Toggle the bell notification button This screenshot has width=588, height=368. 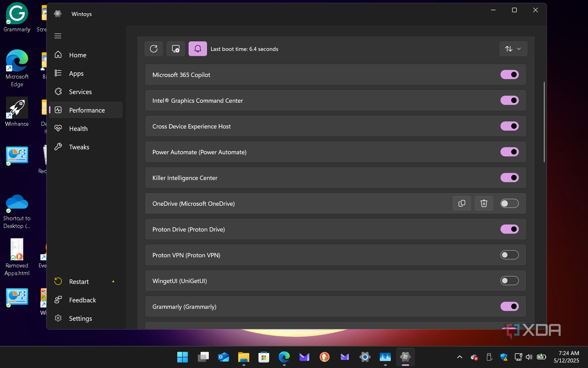[198, 49]
